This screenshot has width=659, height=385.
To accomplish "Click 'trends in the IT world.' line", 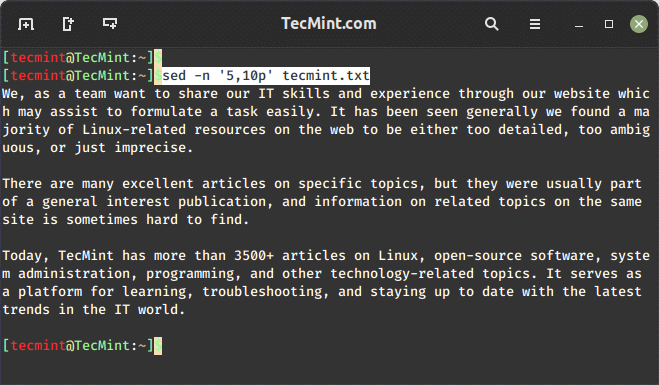I will [94, 310].
